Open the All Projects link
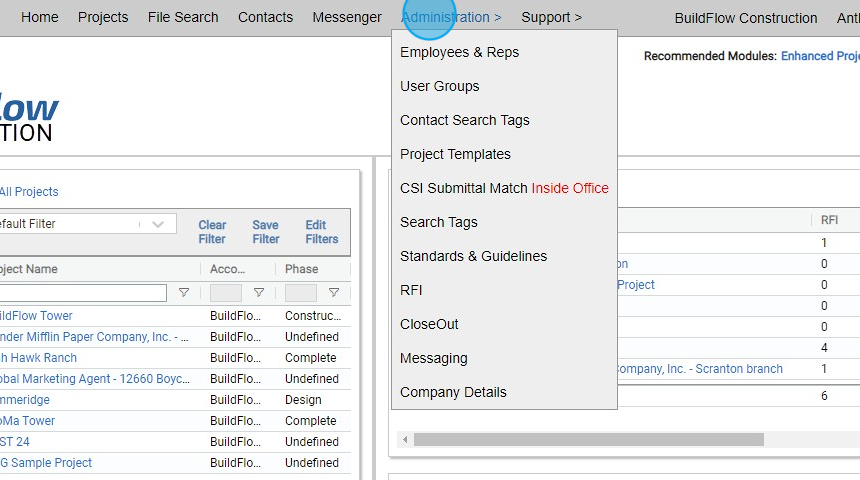The height and width of the screenshot is (480, 860). click(x=28, y=192)
